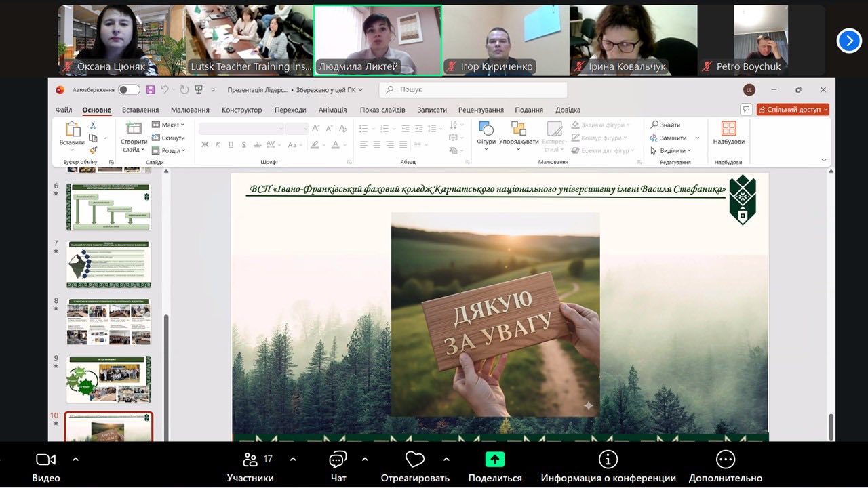Click the Save icon in the title bar
Image resolution: width=868 pixels, height=488 pixels.
tap(150, 89)
